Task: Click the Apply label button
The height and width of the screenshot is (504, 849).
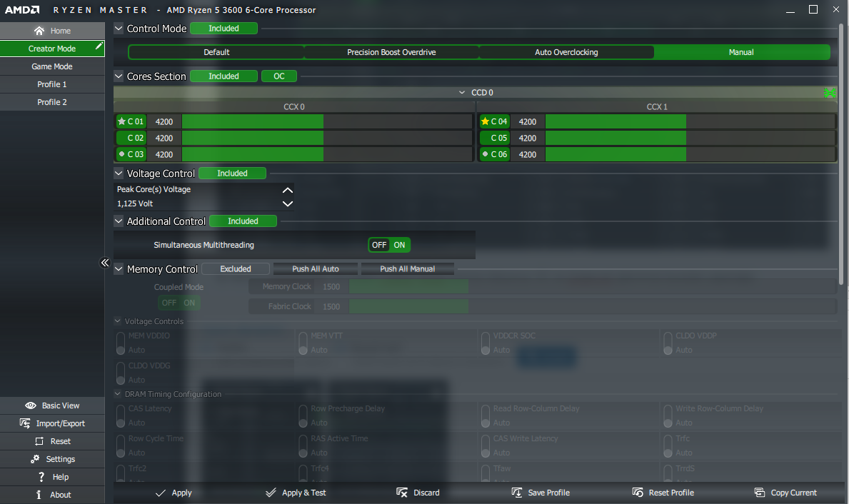Action: (x=182, y=493)
